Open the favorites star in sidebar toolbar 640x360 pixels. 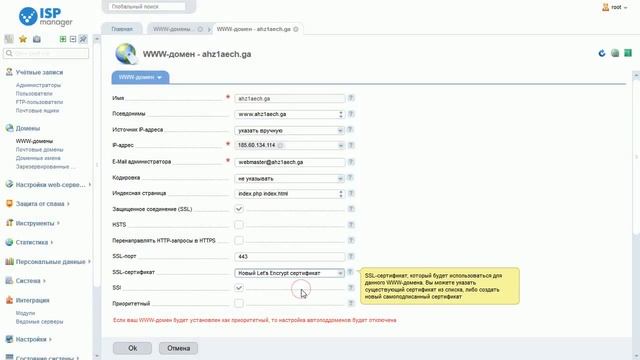point(23,39)
